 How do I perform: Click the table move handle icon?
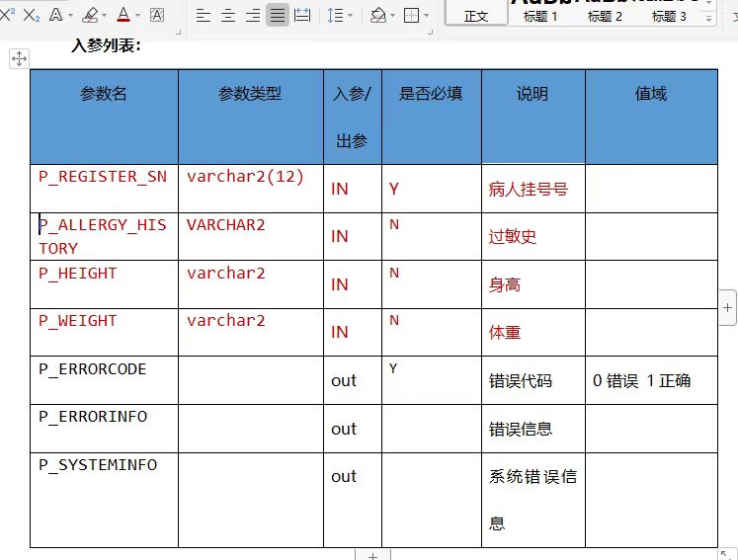[19, 59]
